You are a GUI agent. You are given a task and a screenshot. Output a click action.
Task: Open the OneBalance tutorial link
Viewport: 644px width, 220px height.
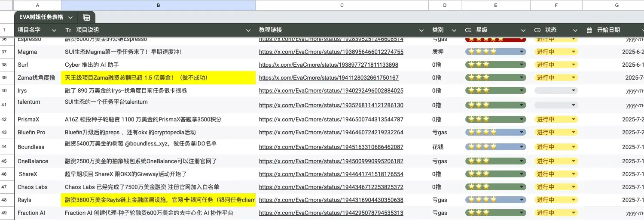pos(331,161)
